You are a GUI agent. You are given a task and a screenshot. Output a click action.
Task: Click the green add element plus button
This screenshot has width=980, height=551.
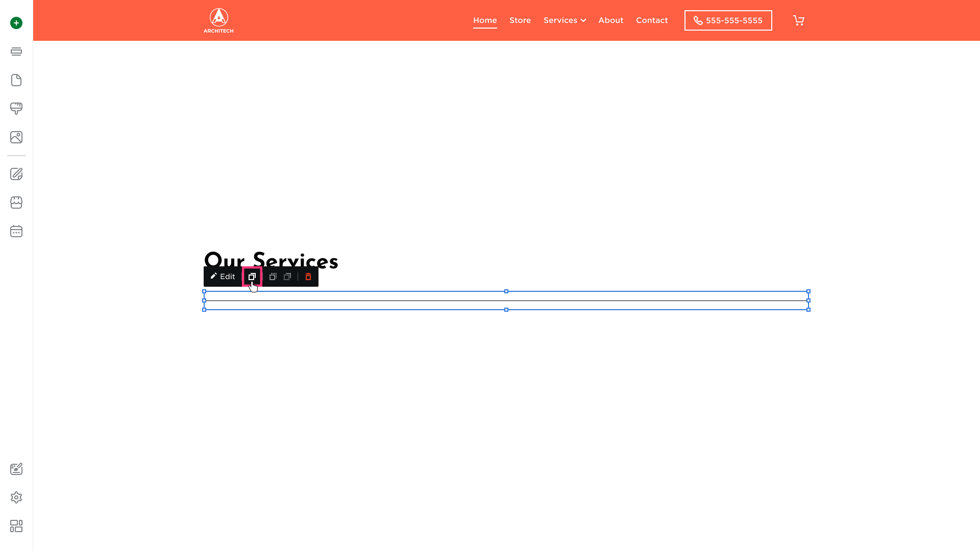click(x=16, y=23)
